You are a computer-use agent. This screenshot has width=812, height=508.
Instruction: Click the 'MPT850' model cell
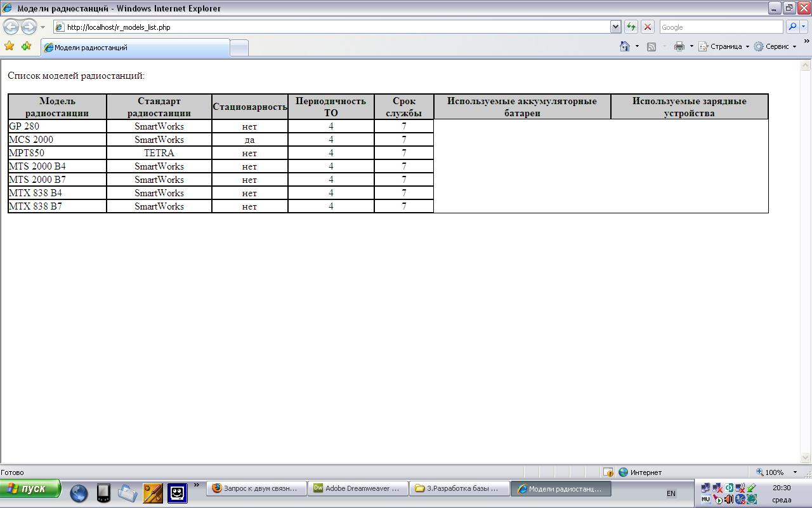[57, 153]
